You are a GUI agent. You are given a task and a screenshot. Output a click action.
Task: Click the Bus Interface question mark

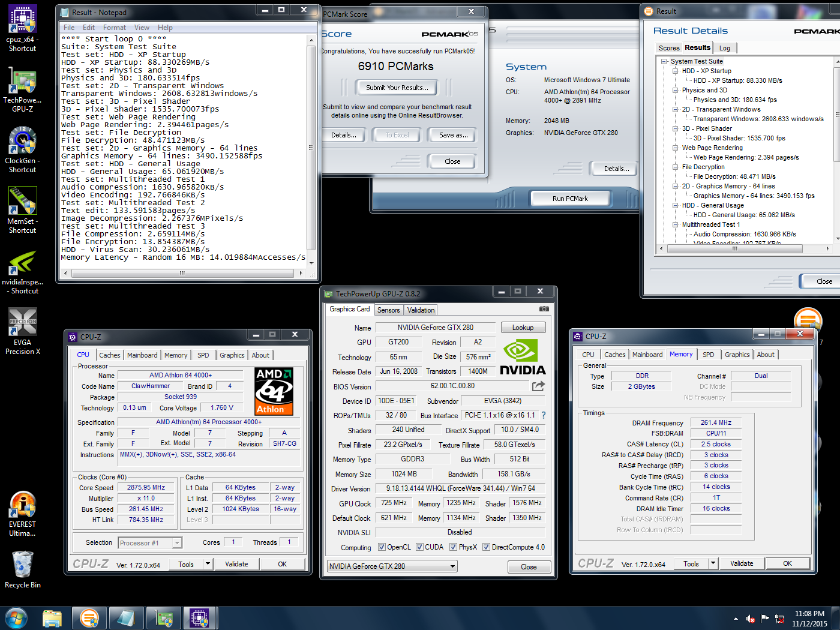pyautogui.click(x=544, y=415)
